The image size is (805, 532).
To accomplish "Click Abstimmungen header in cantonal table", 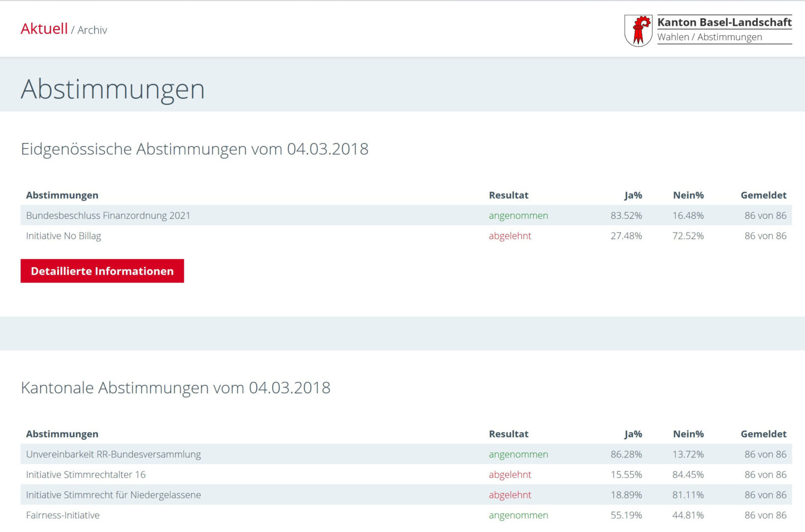I will point(62,434).
